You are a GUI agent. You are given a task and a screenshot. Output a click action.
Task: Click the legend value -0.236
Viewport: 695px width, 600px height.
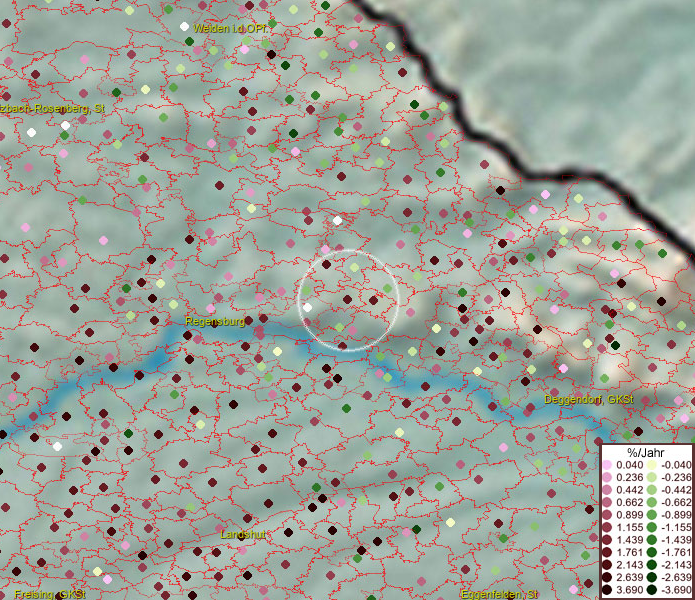[676, 477]
